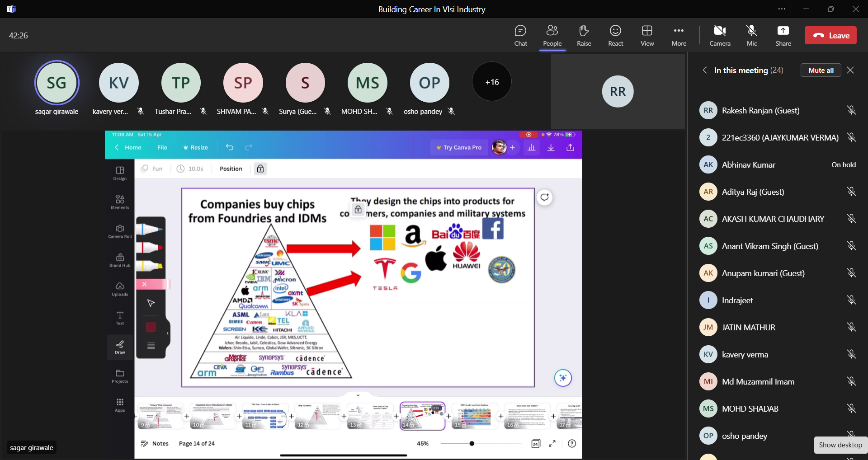
Task: Raise your hand in the meeting
Action: coord(584,35)
